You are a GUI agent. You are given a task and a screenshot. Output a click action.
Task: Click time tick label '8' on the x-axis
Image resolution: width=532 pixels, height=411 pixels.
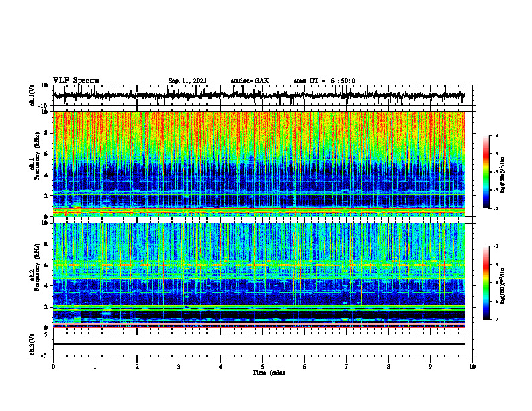[388, 367]
